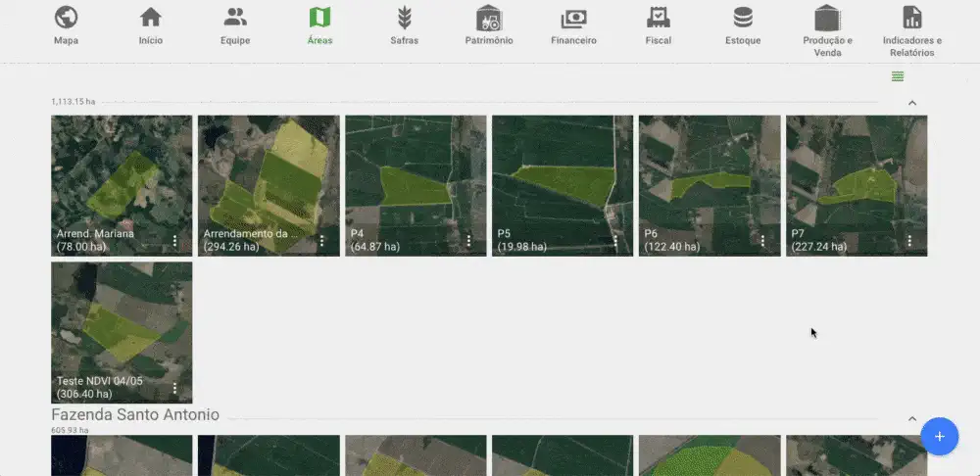Open the Equipe people icon
Viewport: 980px width, 476px height.
[x=235, y=18]
